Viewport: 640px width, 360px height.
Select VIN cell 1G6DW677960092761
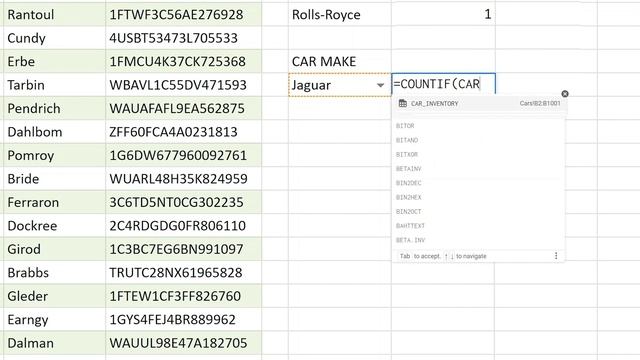tap(184, 155)
